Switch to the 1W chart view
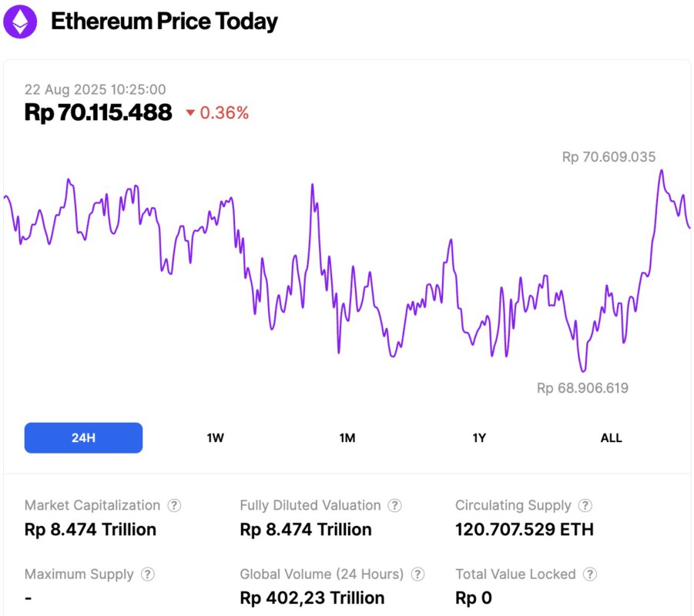 [214, 437]
